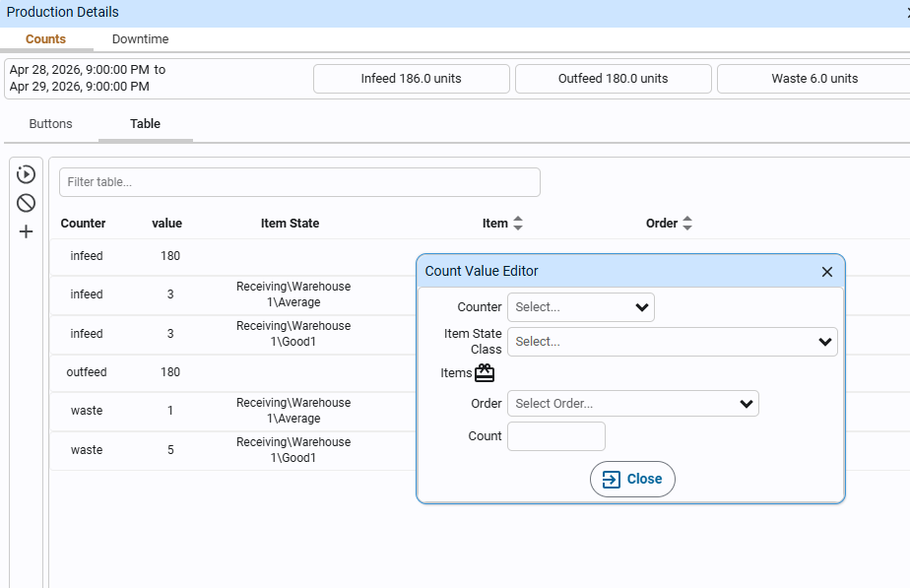This screenshot has height=588, width=910.
Task: Select waste row with value 5
Action: tap(232, 450)
